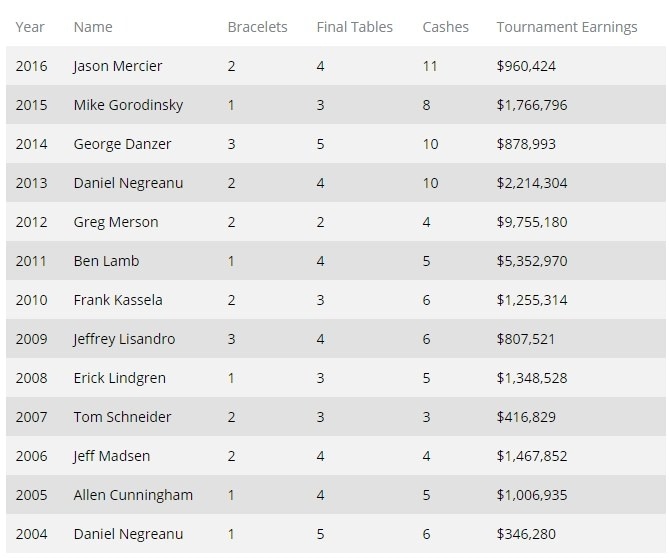Select the Ben Lamb name cell
Image resolution: width=669 pixels, height=558 pixels.
(106, 261)
